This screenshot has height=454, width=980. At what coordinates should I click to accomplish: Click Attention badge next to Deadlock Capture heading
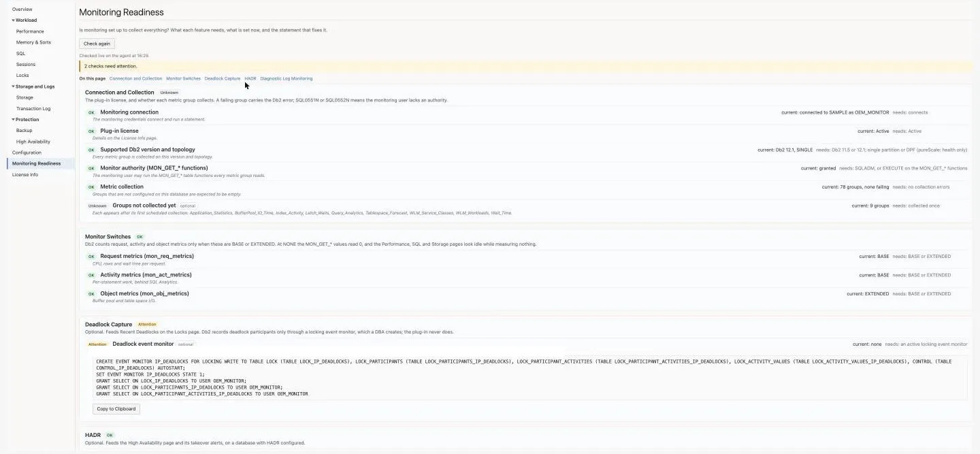147,325
